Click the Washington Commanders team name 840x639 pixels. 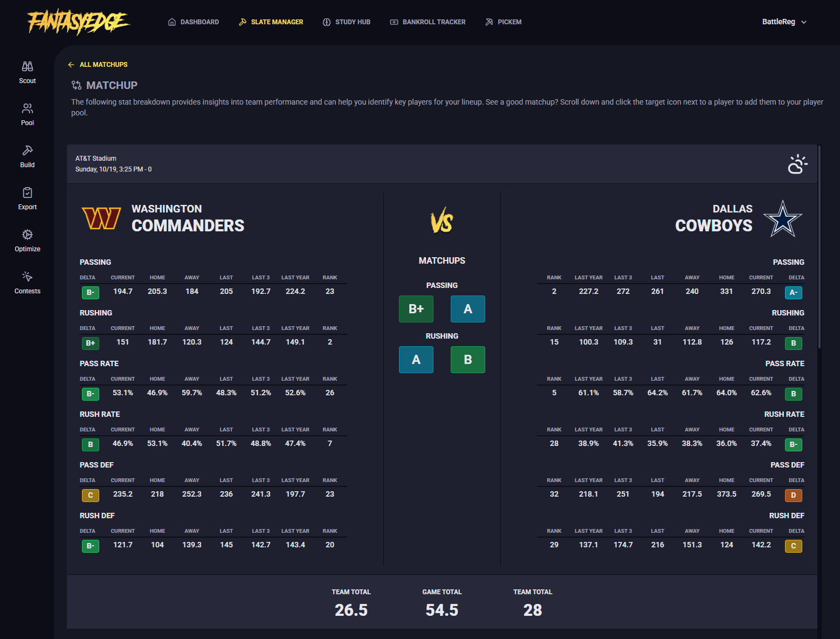click(188, 218)
